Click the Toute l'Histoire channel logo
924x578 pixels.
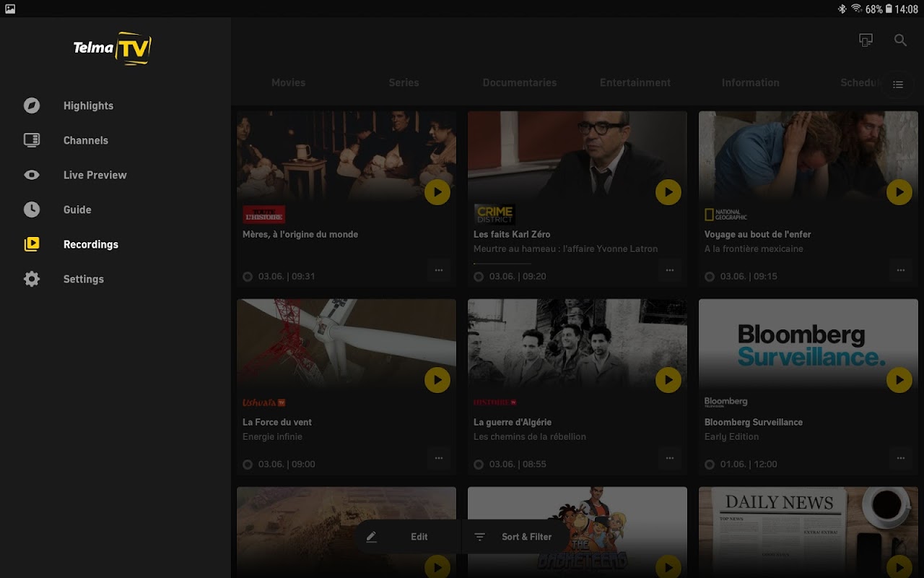(x=263, y=215)
